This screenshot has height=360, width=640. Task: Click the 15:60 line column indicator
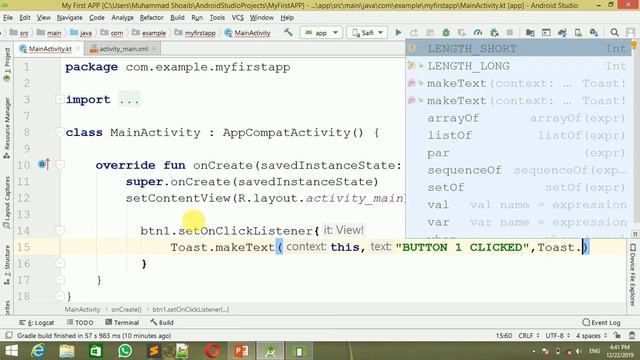pos(504,336)
